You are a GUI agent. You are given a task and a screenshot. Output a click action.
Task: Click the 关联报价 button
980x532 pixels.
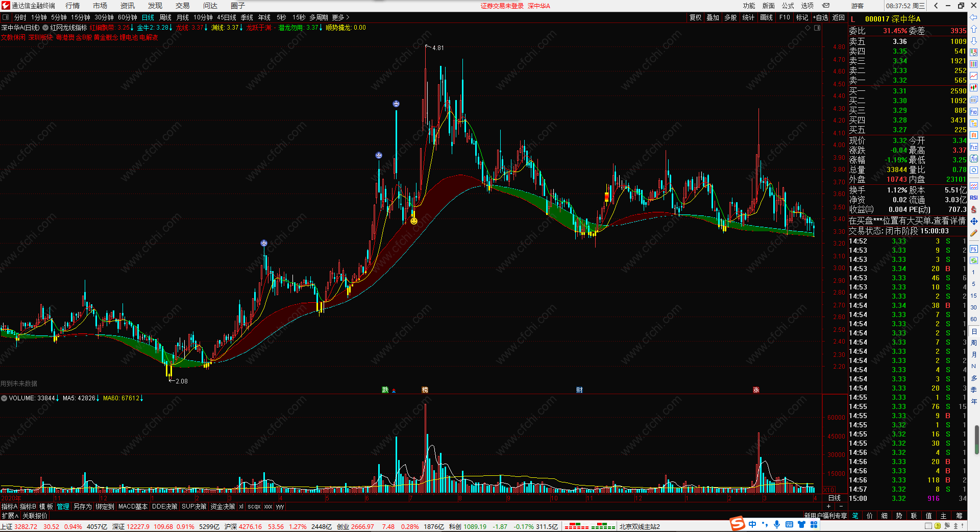click(x=35, y=516)
